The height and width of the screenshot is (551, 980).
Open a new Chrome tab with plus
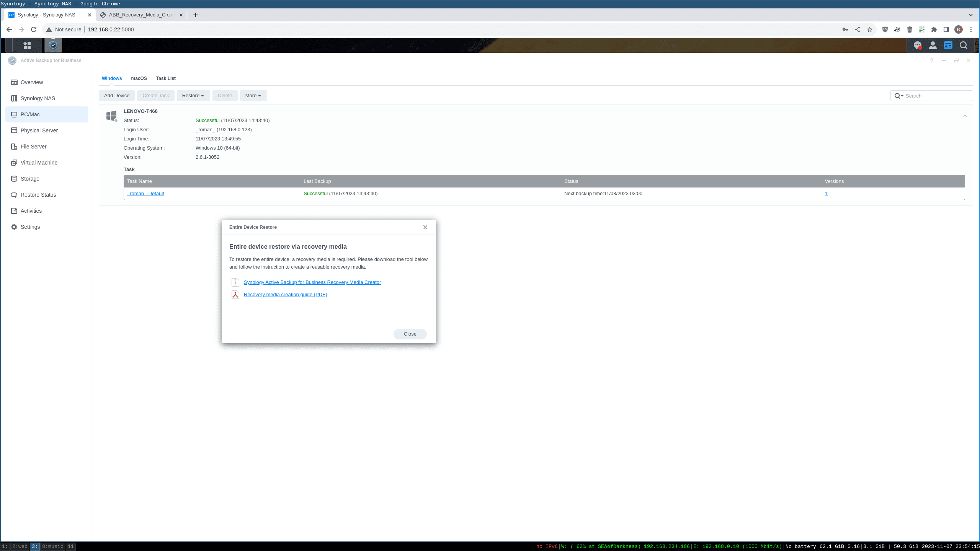(196, 15)
